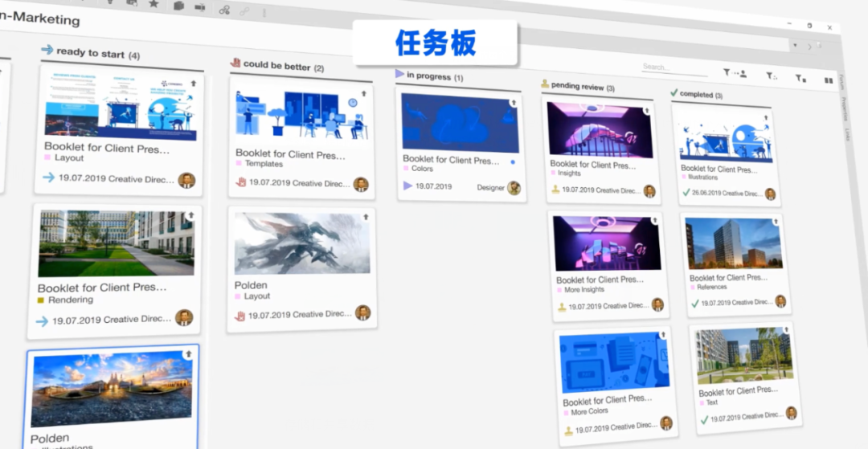Open the Links side tab
Viewport: 868px width, 449px height.
coord(847,134)
